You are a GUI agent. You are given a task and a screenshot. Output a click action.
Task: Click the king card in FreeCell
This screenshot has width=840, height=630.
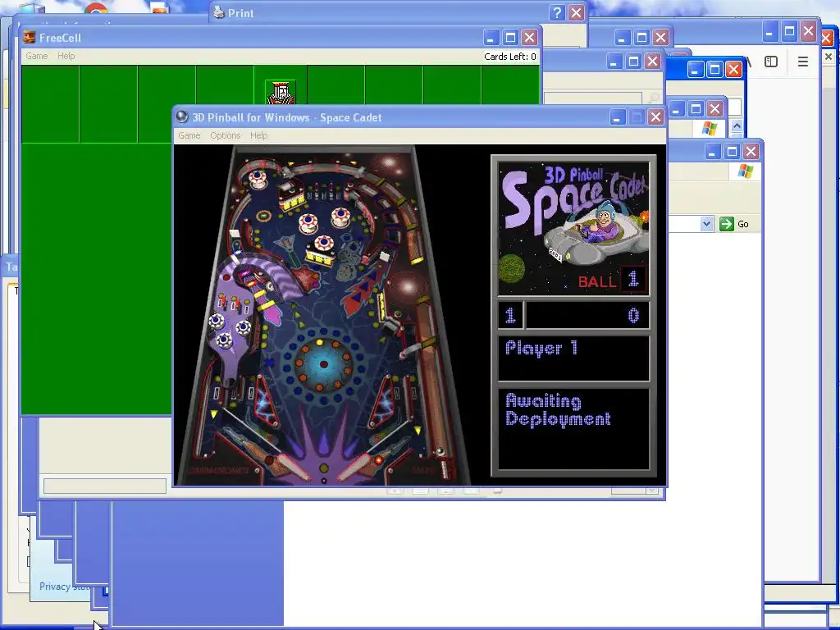tap(281, 93)
